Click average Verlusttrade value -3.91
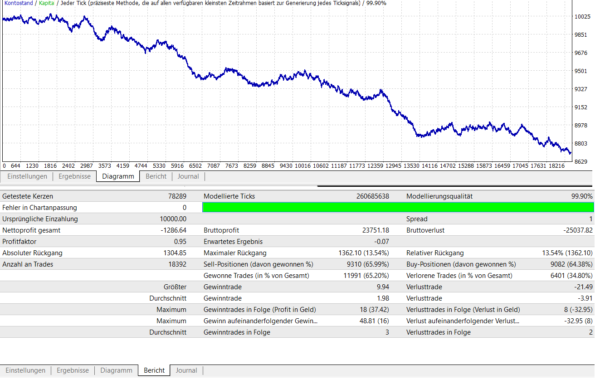 click(585, 298)
